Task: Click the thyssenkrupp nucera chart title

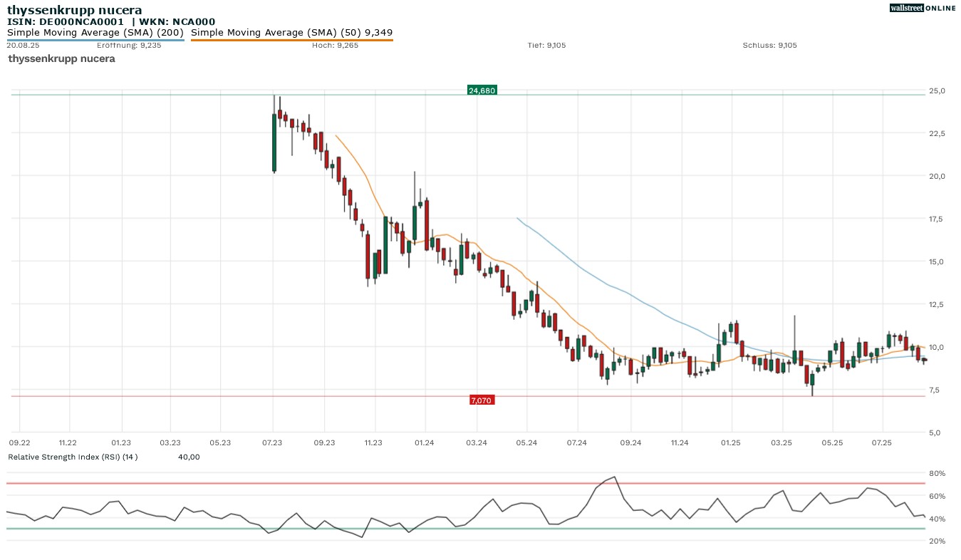Action: pos(74,10)
